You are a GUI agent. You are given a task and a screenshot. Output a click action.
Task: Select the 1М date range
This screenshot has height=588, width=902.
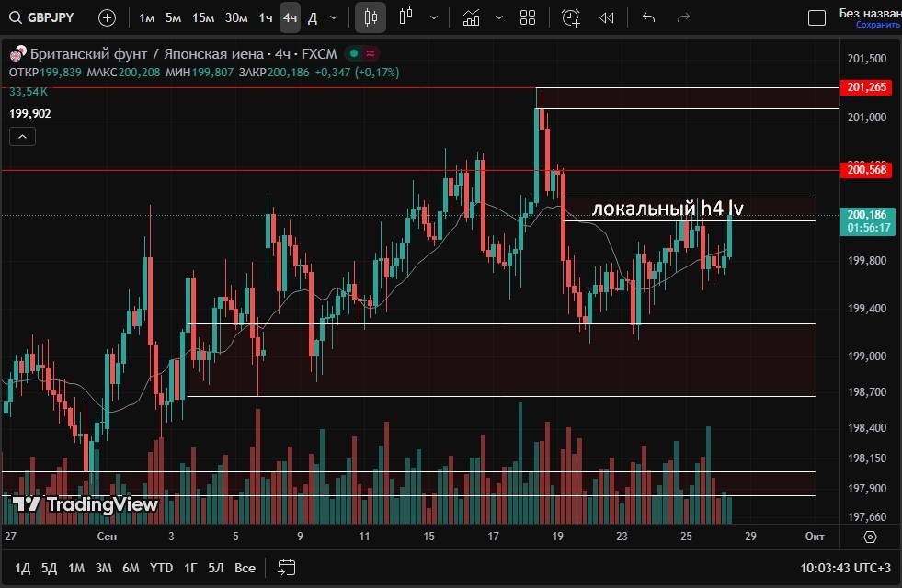(x=76, y=568)
